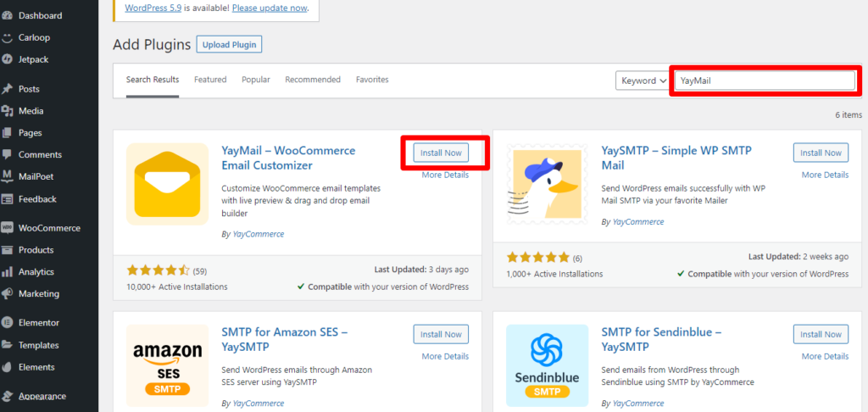Viewport: 868px width, 412px height.
Task: Open More Details for YaySMTP plugin
Action: point(825,175)
